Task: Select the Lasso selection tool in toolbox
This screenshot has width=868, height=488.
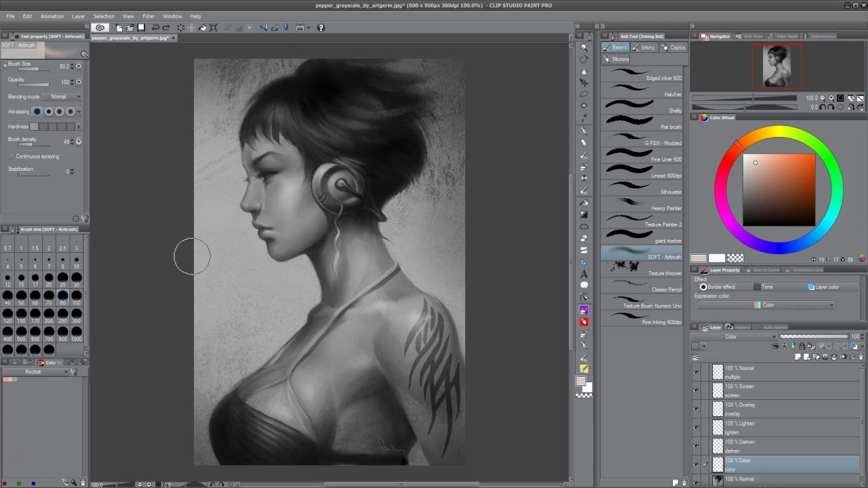Action: point(584,94)
